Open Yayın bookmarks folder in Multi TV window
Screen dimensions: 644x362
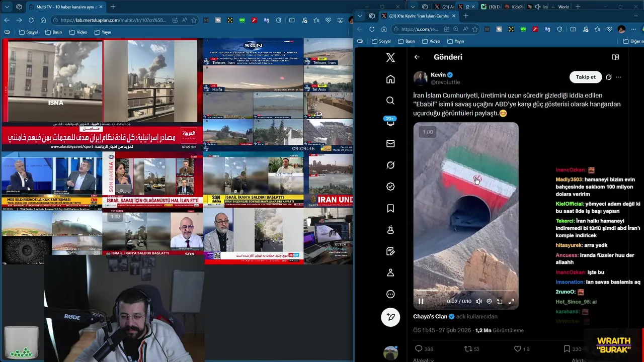point(102,32)
